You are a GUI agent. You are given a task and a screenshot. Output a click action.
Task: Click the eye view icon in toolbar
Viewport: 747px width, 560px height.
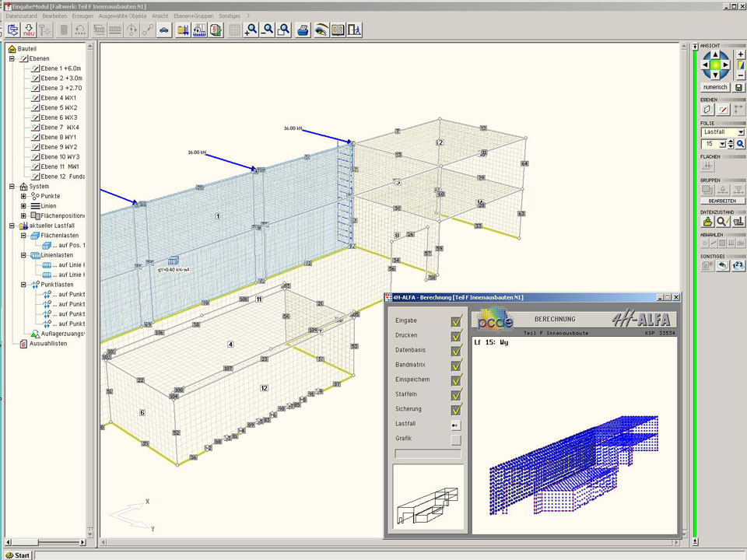coord(321,30)
